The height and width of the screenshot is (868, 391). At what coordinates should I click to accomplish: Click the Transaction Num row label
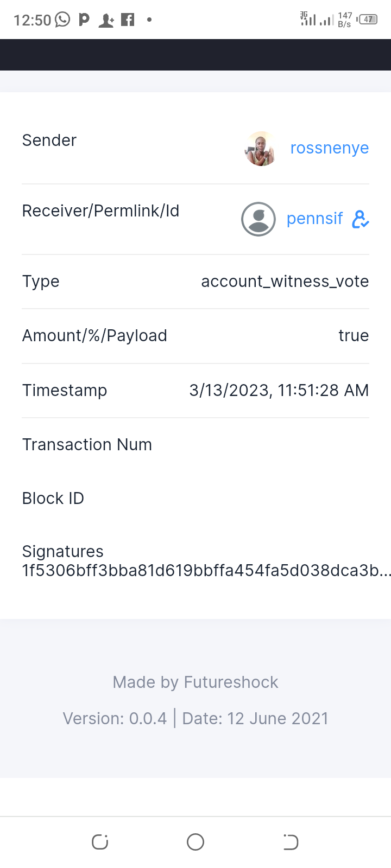pos(87,445)
